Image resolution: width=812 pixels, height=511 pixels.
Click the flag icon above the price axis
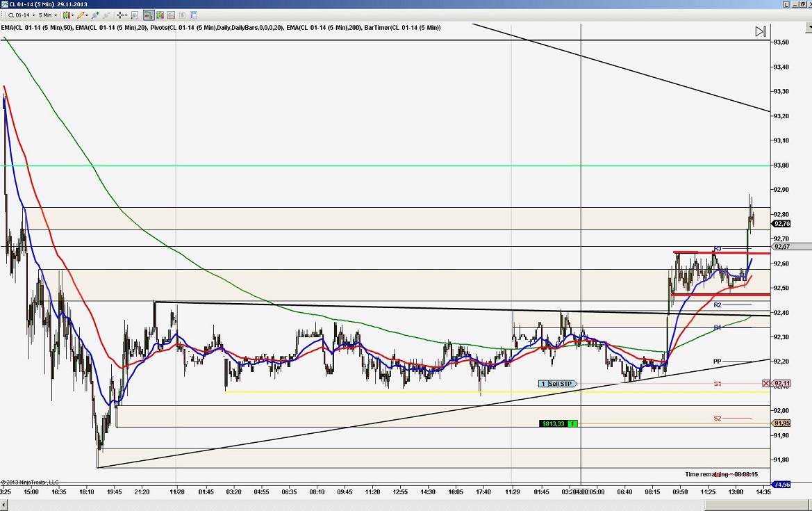(x=760, y=31)
